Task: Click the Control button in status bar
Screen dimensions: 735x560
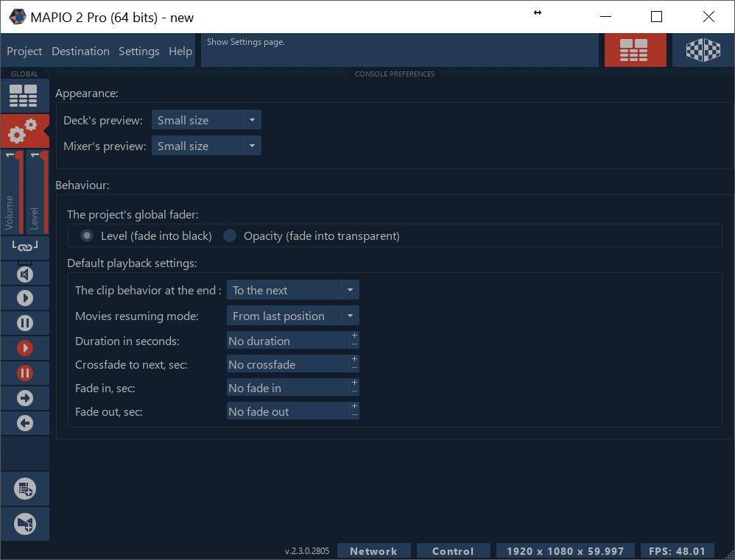Action: 453,550
